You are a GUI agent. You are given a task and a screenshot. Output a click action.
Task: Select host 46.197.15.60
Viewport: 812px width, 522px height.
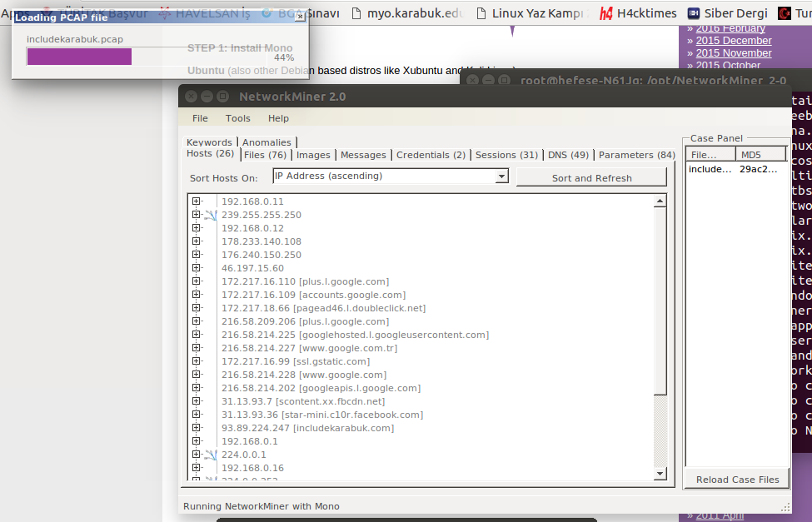click(x=252, y=268)
